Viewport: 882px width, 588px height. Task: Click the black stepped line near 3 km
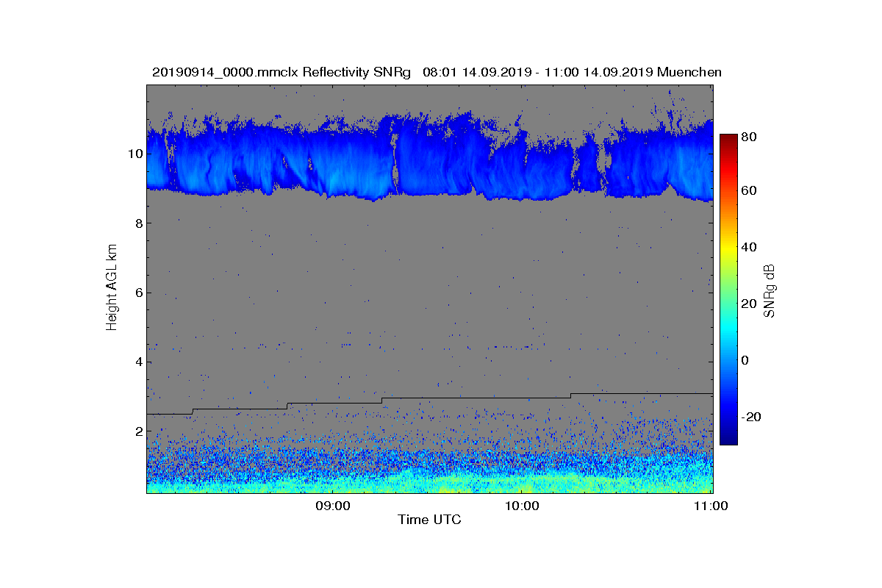click(430, 403)
